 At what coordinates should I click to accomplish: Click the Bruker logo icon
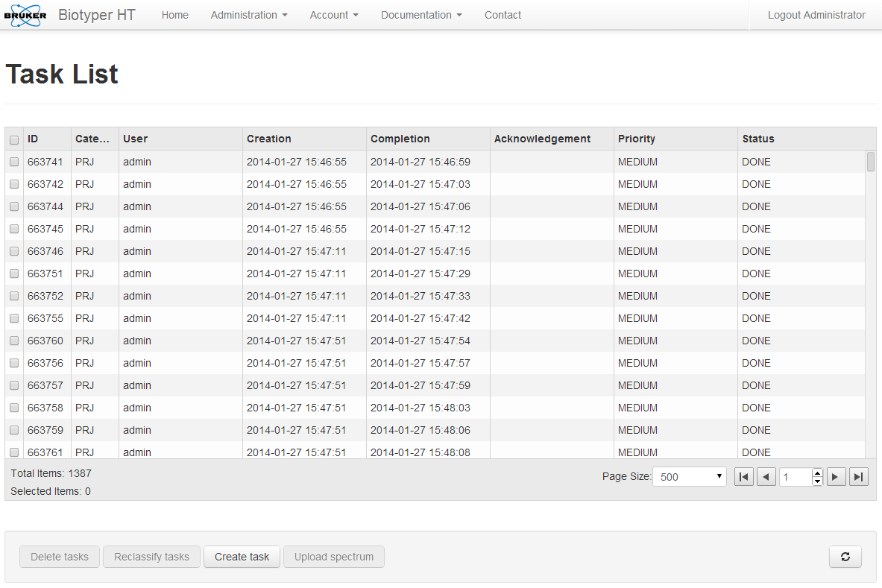pos(25,15)
